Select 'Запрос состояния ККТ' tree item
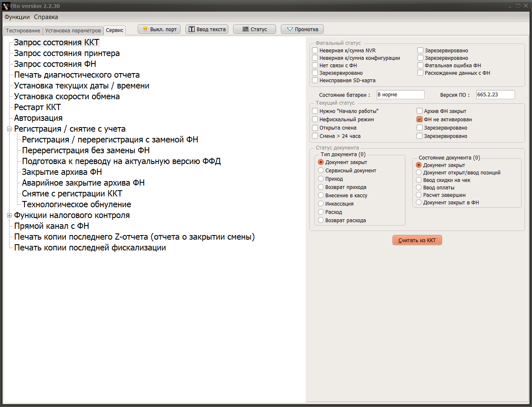The width and height of the screenshot is (532, 407). point(57,42)
